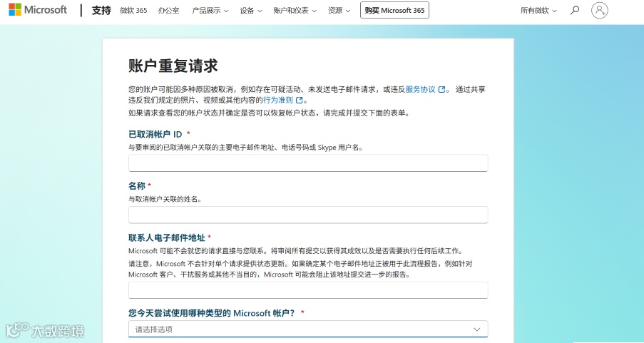The image size is (644, 343).
Task: Open the 请选择选项 account type dropdown
Action: click(x=308, y=329)
